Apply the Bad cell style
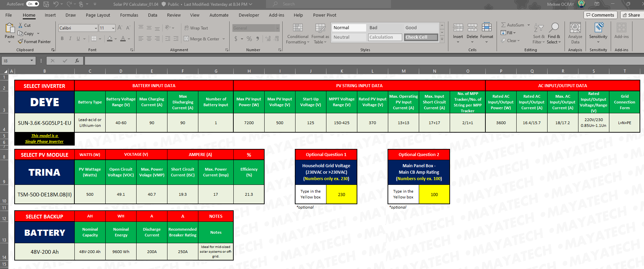 pos(385,28)
